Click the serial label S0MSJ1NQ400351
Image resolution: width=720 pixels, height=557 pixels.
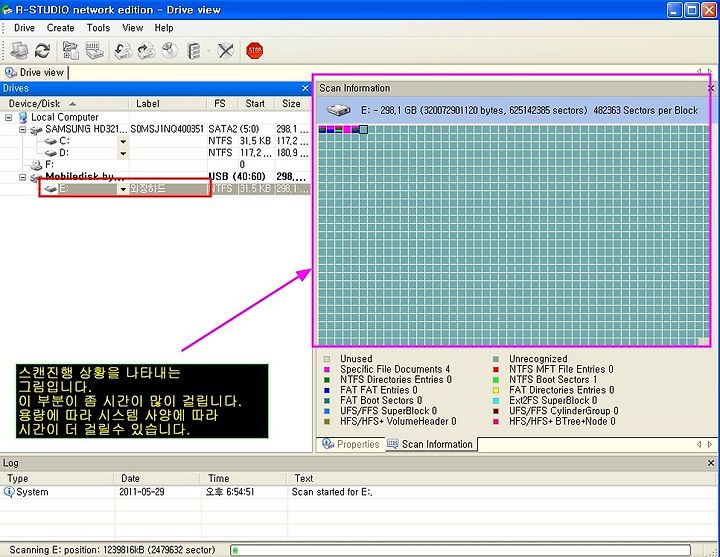pyautogui.click(x=167, y=129)
